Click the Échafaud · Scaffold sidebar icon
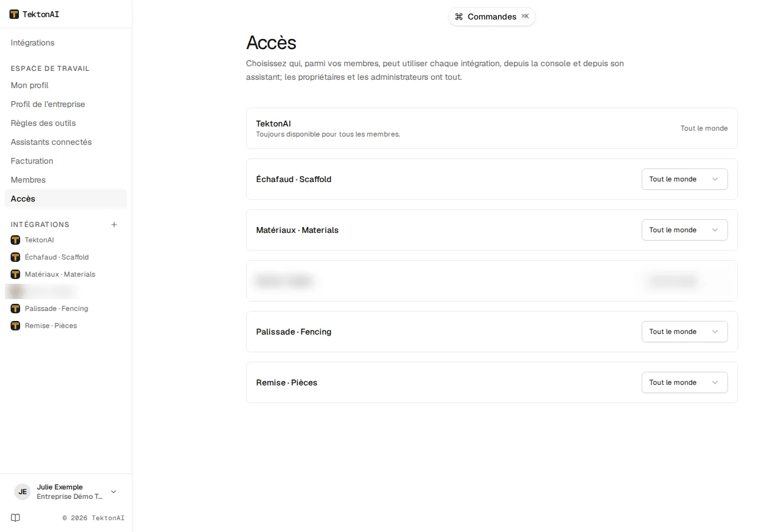The height and width of the screenshot is (532, 757). pyautogui.click(x=15, y=257)
